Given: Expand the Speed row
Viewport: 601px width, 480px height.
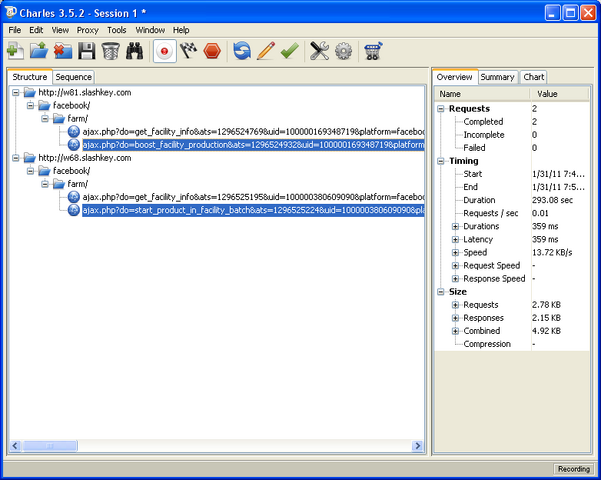Looking at the screenshot, I should click(x=455, y=252).
